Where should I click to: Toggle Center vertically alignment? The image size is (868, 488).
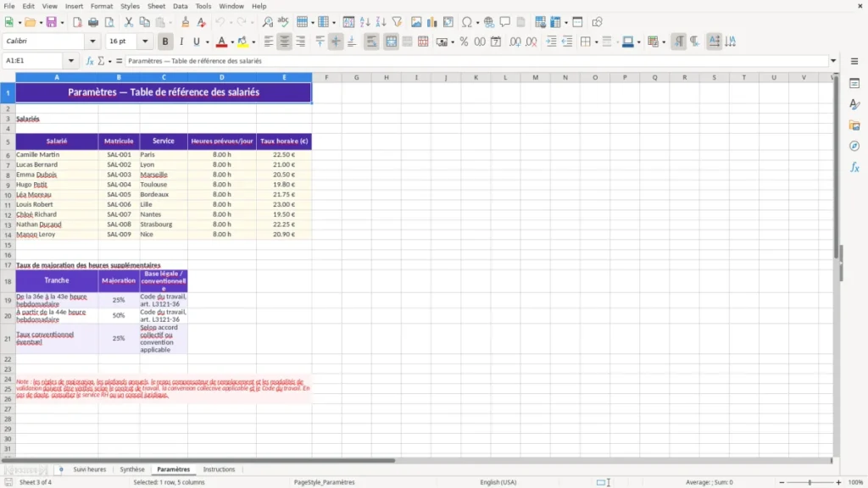pyautogui.click(x=336, y=42)
